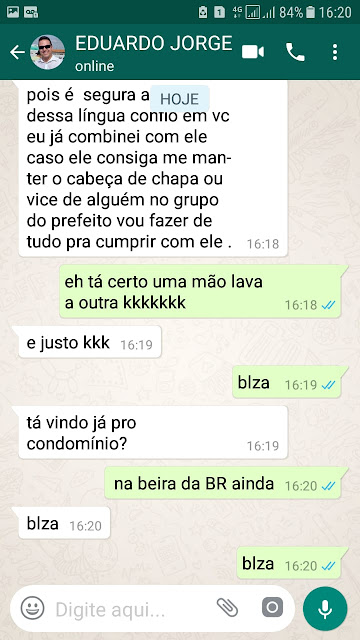360x640 pixels.
Task: Open the contact's profile picture
Action: tap(48, 52)
